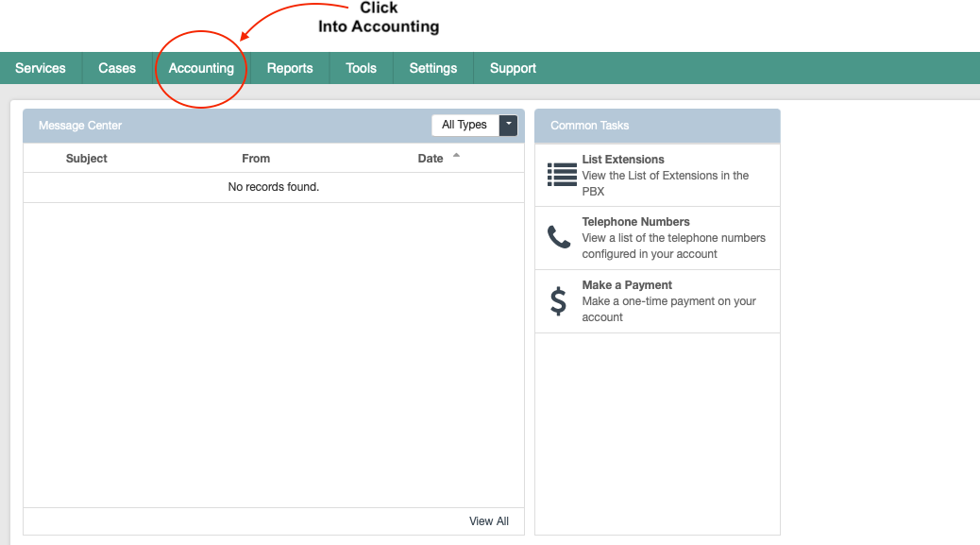Select the Tools menu item
The width and height of the screenshot is (980, 545).
(x=361, y=68)
